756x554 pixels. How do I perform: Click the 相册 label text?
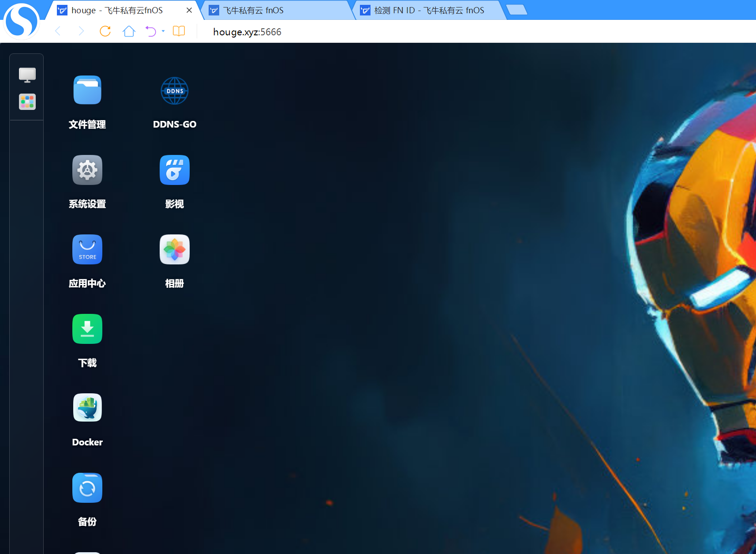click(175, 283)
